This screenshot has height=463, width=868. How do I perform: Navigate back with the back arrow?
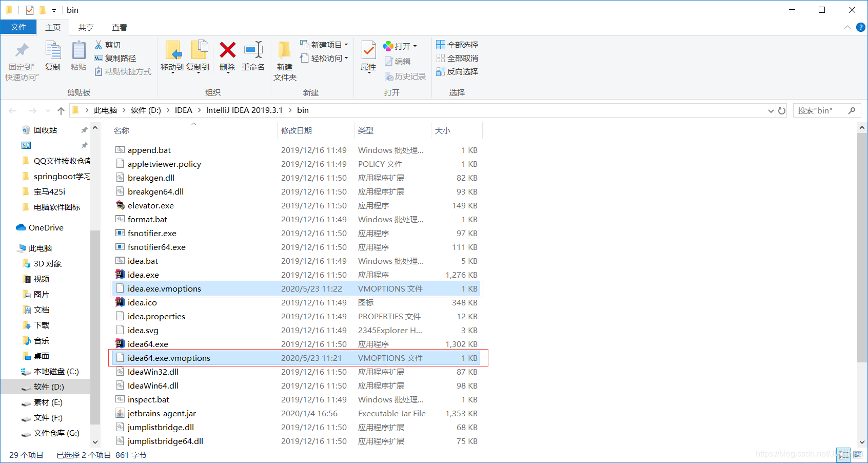point(13,111)
